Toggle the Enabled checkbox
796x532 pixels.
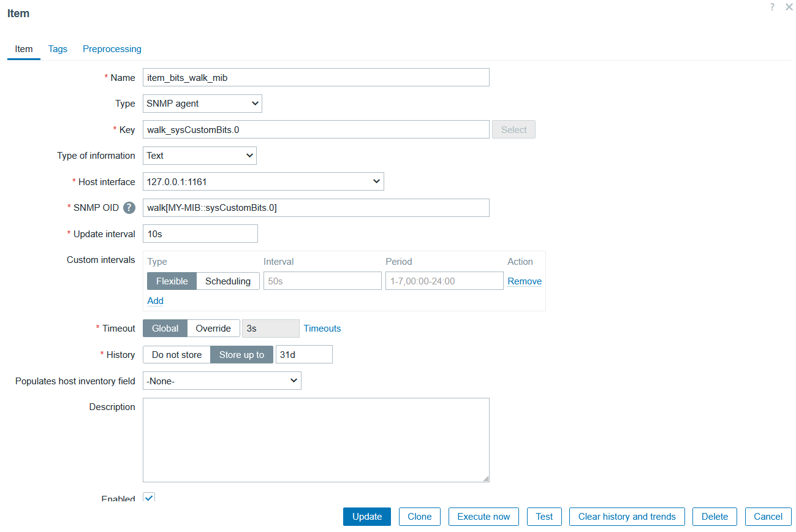(149, 497)
